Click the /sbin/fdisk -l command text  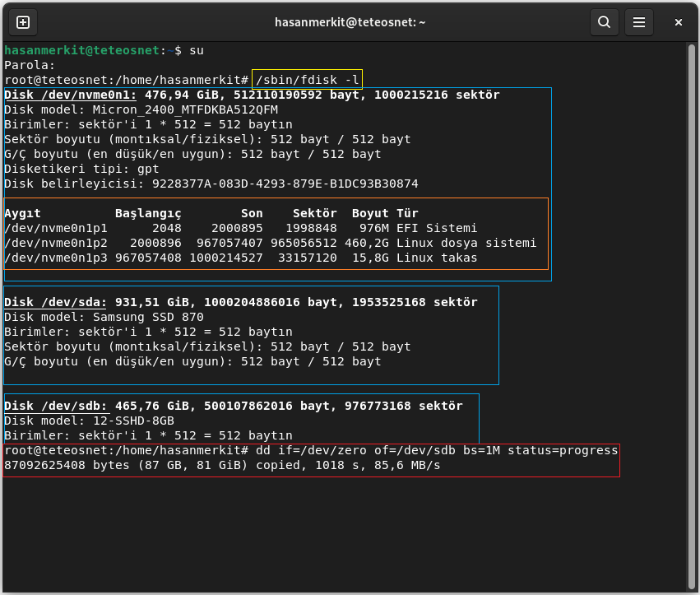click(x=307, y=80)
